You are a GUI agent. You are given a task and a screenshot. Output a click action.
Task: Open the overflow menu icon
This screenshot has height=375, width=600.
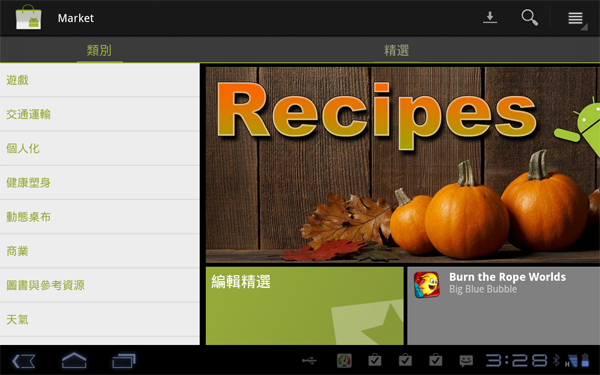(575, 18)
